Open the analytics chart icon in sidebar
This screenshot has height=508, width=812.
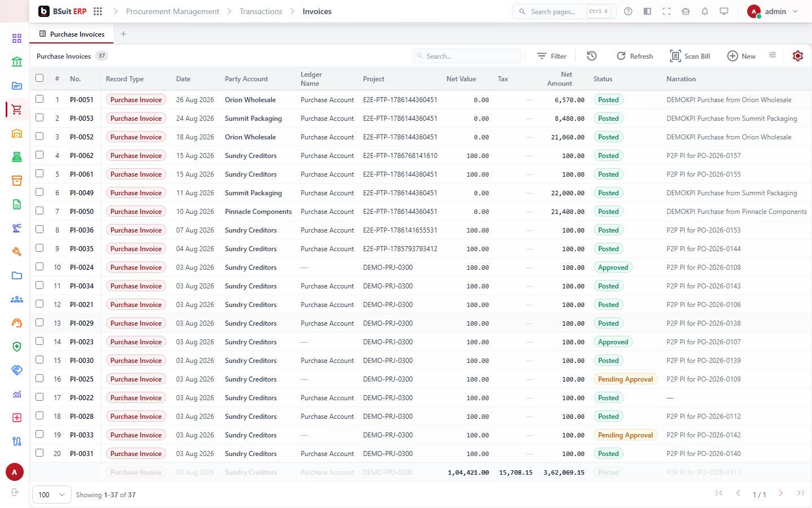coord(17,394)
